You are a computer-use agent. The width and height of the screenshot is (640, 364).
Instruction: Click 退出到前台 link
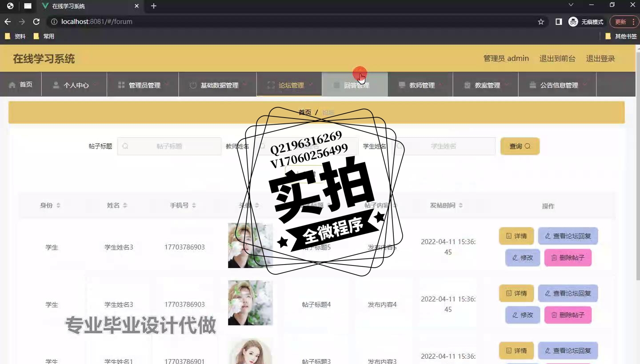(557, 59)
